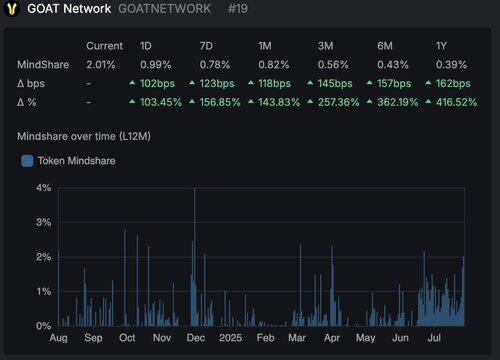Click the GOAT Network title text
500x360 pixels.
tap(69, 9)
